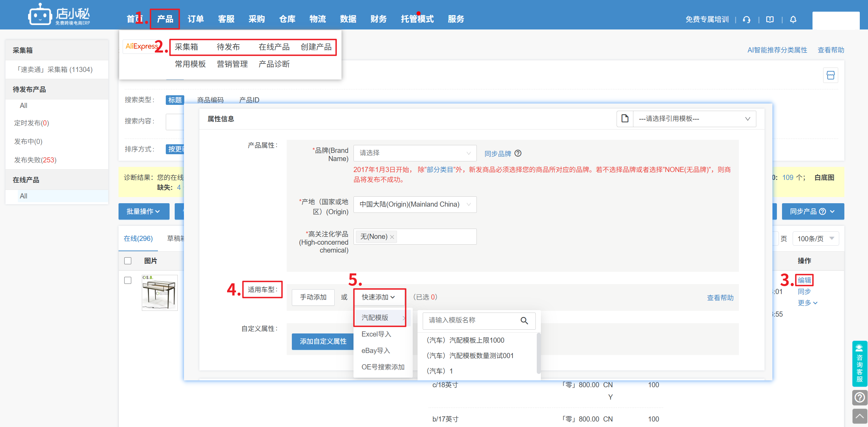Click the store icon at top right panel

tap(831, 75)
